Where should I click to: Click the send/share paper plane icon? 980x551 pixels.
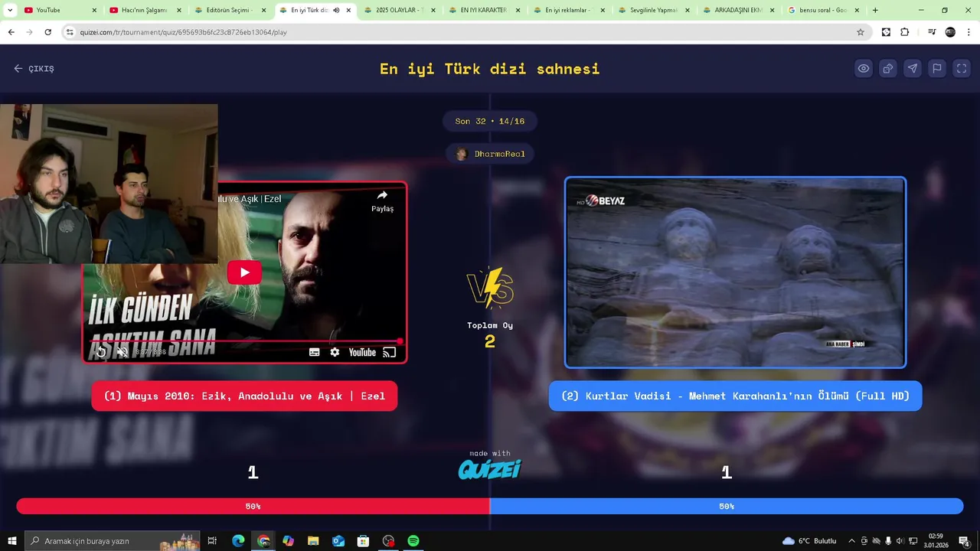913,68
